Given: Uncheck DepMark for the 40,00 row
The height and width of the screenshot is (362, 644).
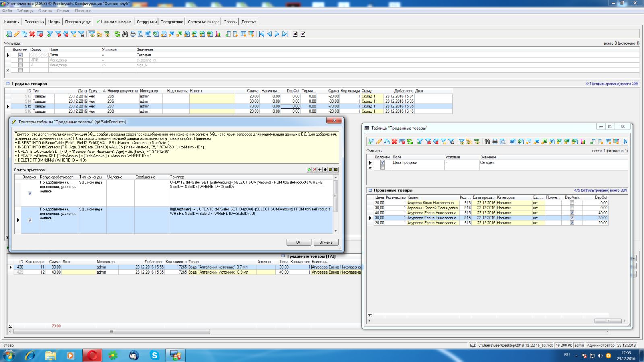Looking at the screenshot, I should point(572,213).
